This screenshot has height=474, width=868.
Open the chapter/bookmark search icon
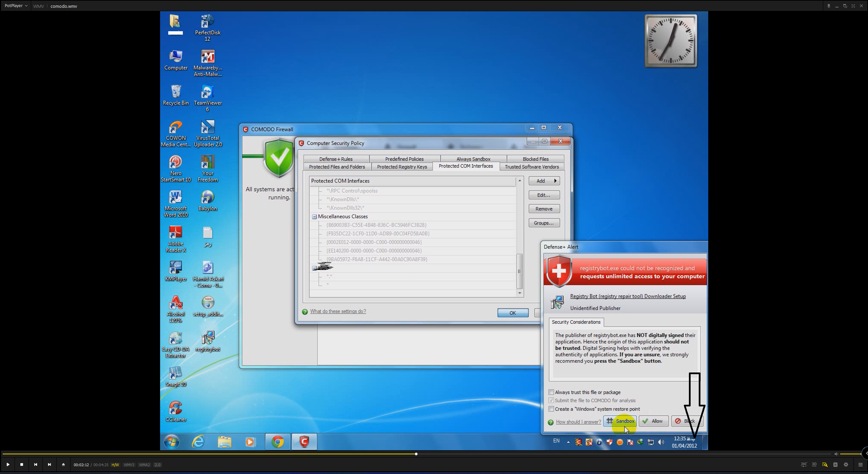[825, 464]
